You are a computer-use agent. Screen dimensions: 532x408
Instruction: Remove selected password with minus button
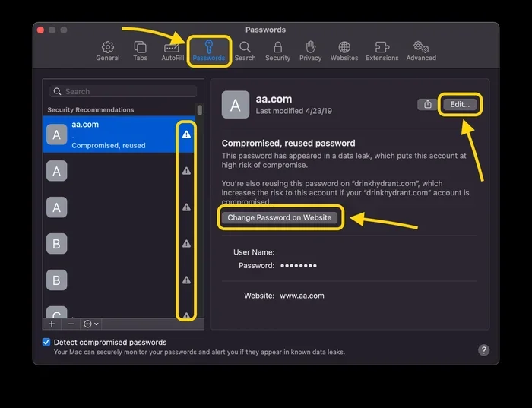click(71, 324)
